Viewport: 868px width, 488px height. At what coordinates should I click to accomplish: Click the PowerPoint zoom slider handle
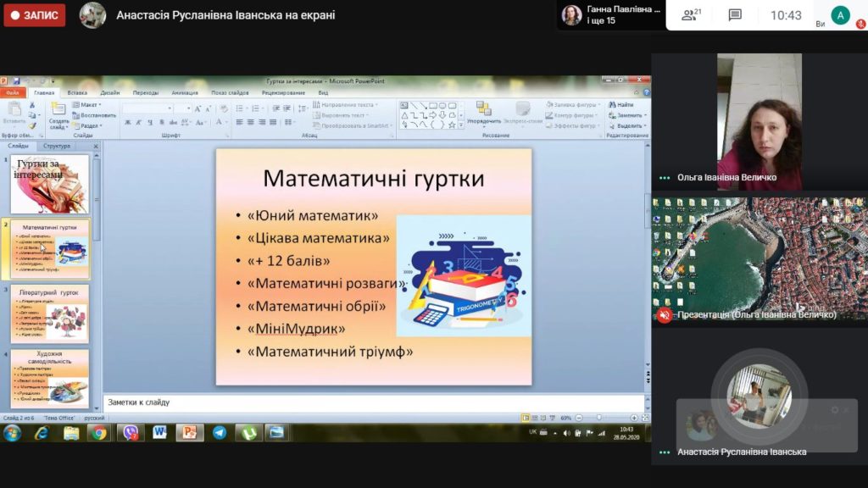tap(599, 419)
